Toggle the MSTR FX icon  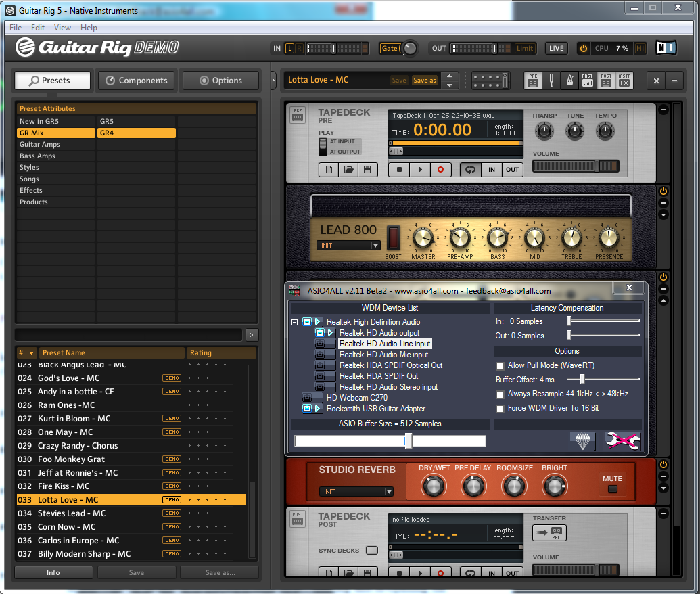[624, 81]
